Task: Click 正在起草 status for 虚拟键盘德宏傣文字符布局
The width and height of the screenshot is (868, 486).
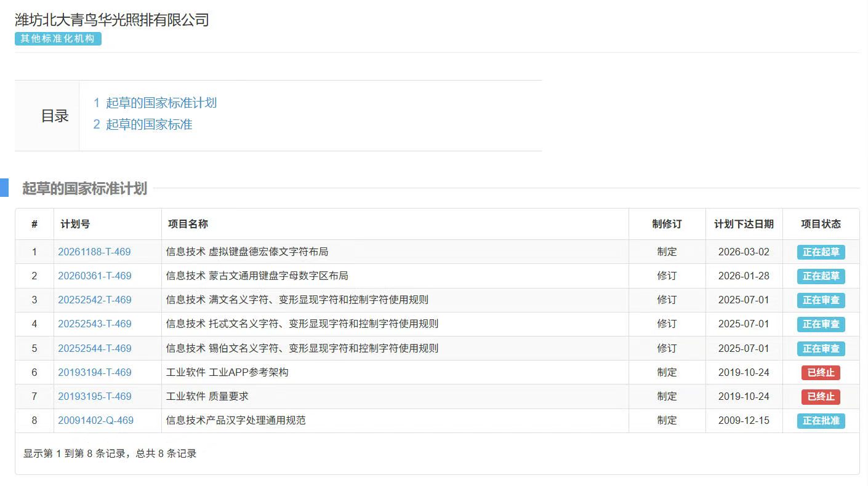Action: 821,252
